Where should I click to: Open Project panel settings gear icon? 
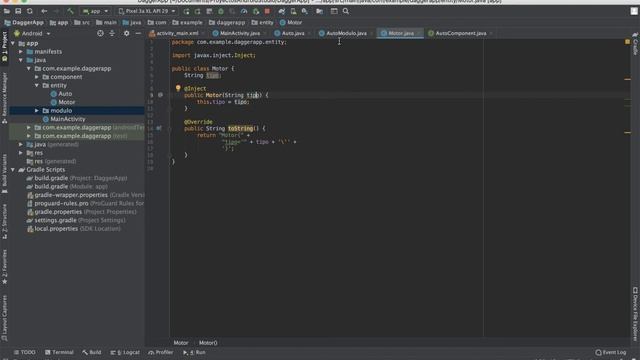[127, 33]
